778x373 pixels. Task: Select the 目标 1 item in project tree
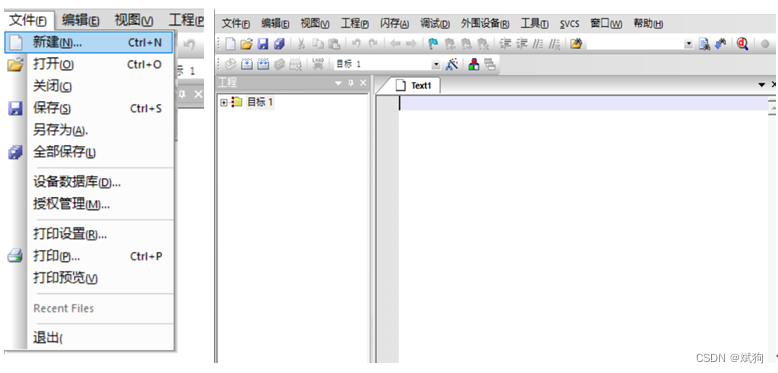point(260,103)
